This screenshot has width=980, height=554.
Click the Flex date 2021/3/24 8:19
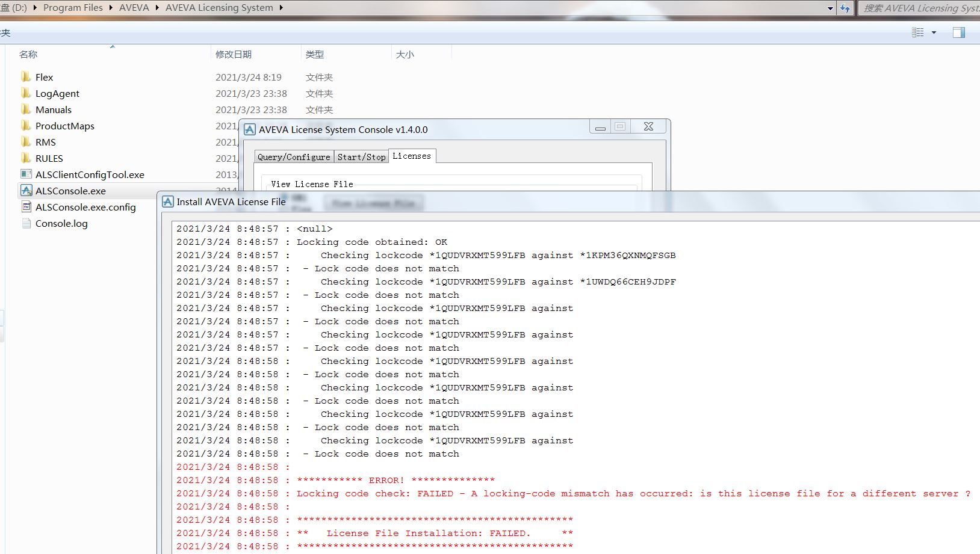(249, 77)
